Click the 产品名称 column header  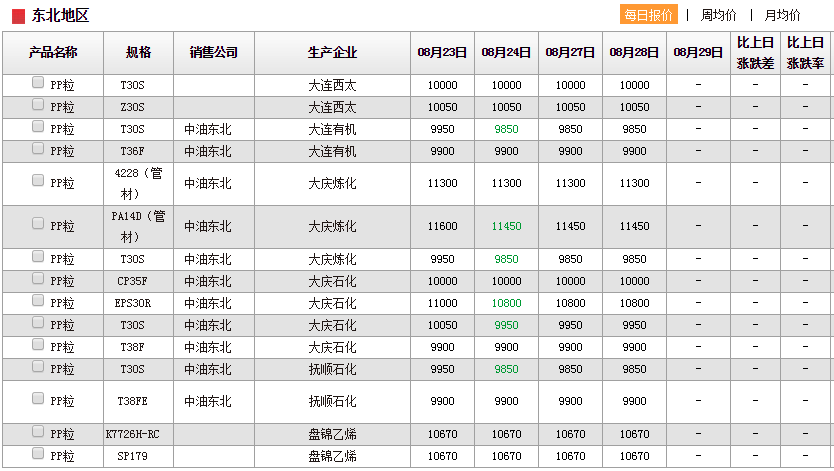[53, 53]
